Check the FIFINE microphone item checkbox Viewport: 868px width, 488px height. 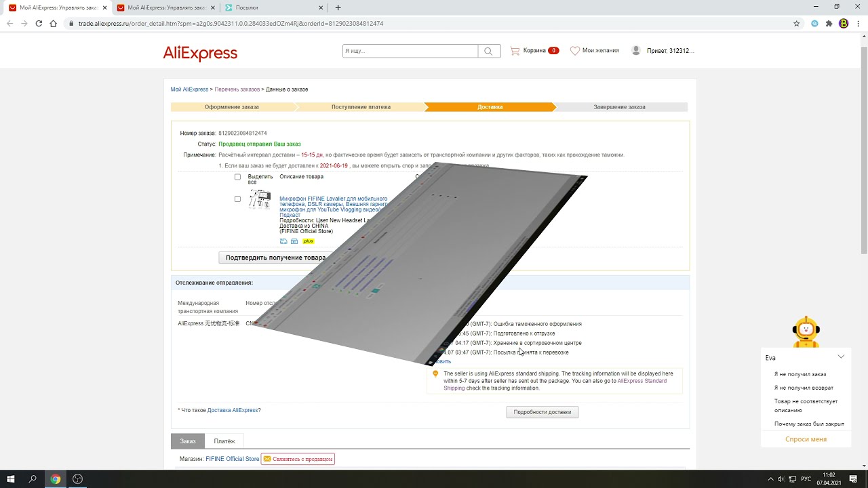point(237,199)
